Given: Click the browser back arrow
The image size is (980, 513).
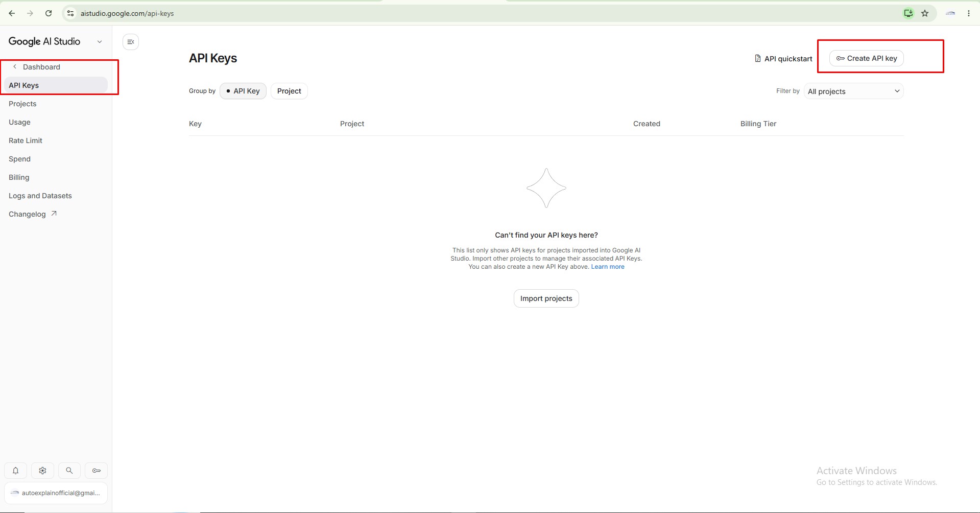Looking at the screenshot, I should (x=12, y=13).
